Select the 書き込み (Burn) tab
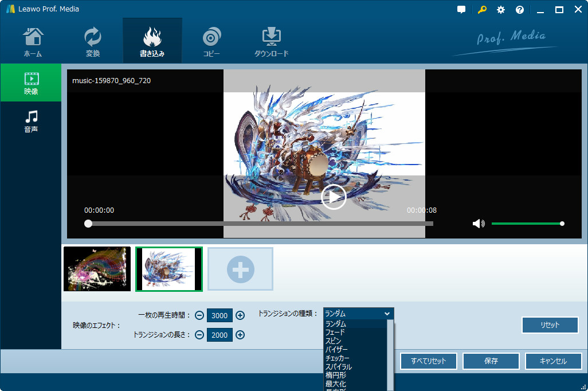The image size is (588, 391). click(x=152, y=42)
